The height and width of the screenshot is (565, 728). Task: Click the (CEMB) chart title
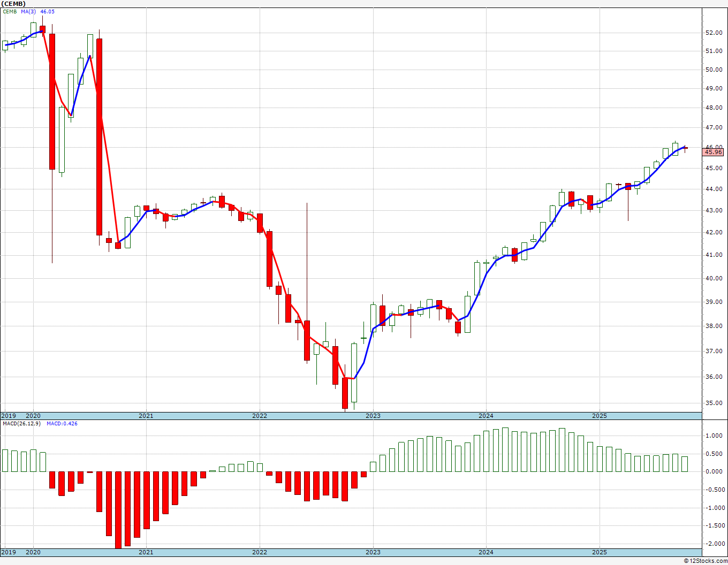pyautogui.click(x=12, y=4)
